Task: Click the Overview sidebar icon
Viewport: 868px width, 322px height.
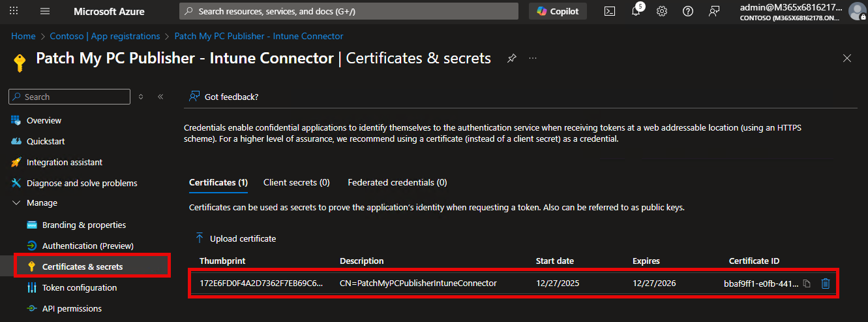Action: click(16, 120)
